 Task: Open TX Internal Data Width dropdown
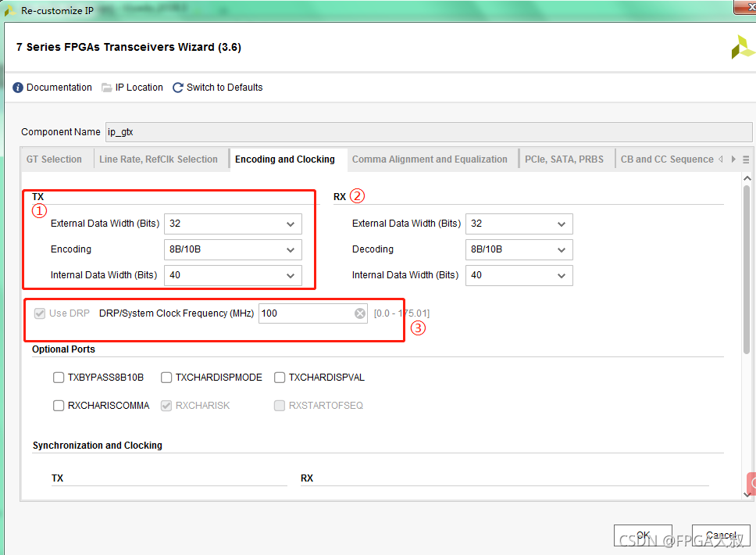click(233, 275)
